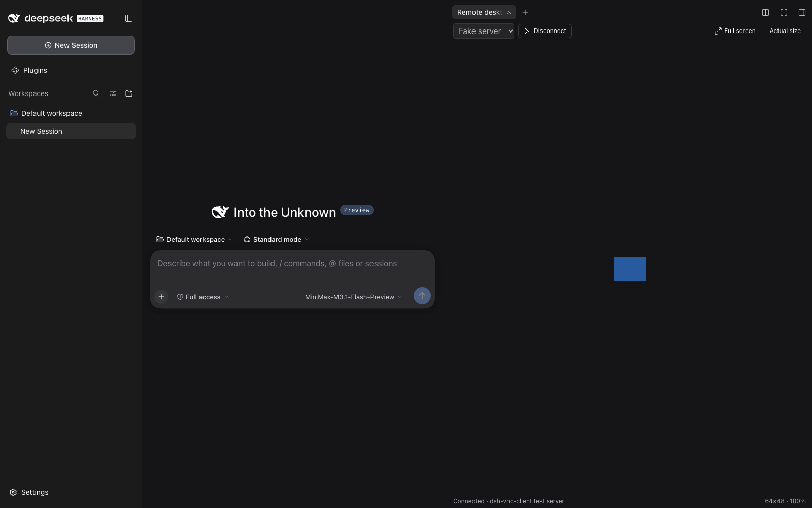This screenshot has height=508, width=812.
Task: Click the Workspaces section header
Action: point(28,93)
